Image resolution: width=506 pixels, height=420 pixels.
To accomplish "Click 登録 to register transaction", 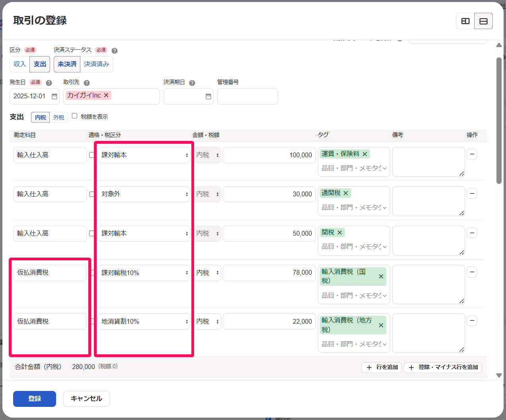I will click(35, 399).
